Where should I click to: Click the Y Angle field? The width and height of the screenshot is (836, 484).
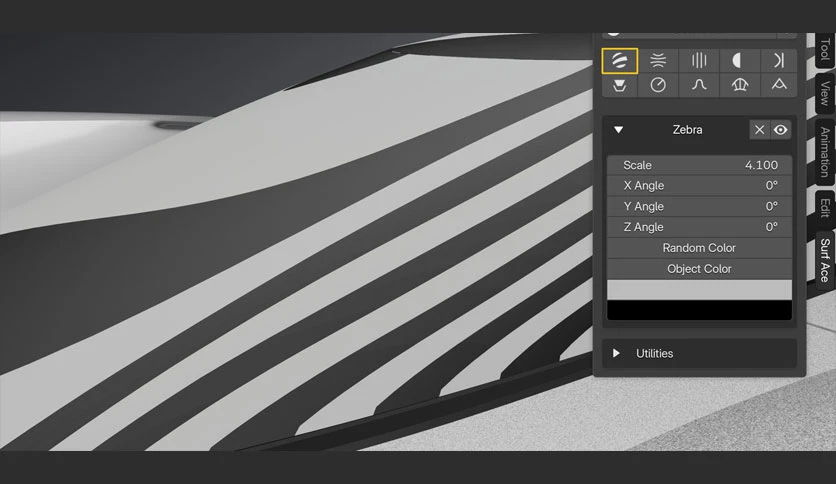pos(699,206)
